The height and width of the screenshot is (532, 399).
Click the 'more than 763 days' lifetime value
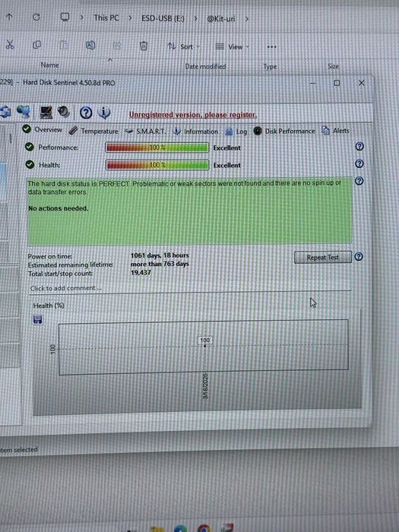tap(160, 264)
